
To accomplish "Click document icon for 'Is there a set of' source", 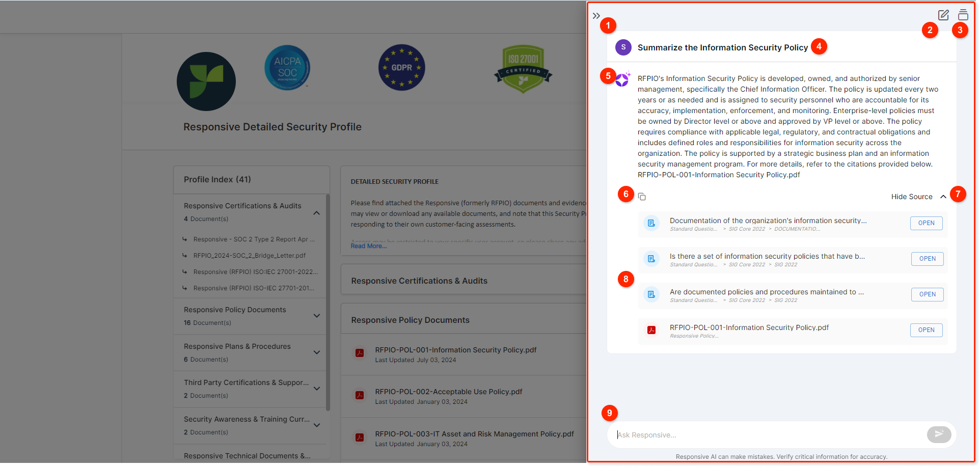I will tap(651, 259).
